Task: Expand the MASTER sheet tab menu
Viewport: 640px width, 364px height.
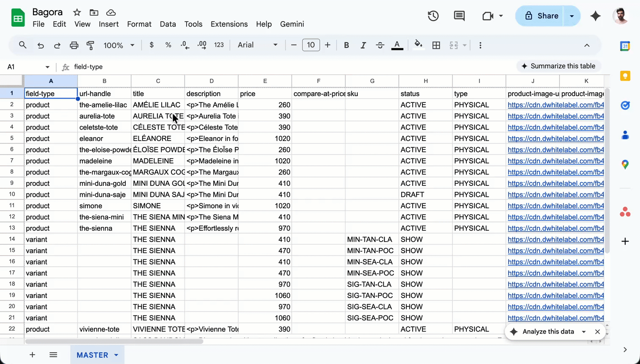Action: (x=116, y=355)
